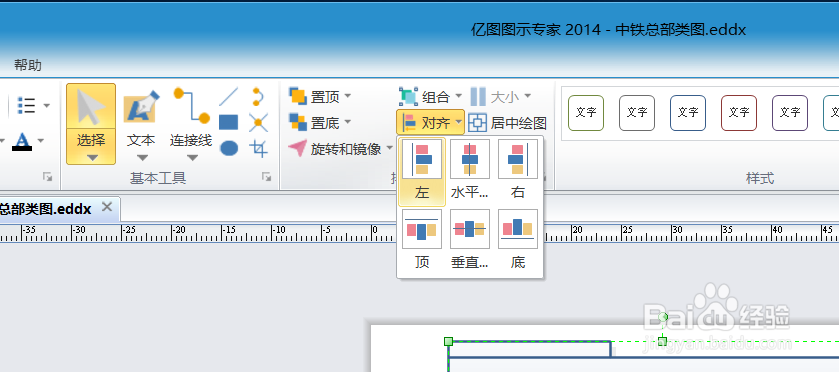Viewport: 839px width, 372px height.
Task: Switch to the 总部类图.eddx document tab
Action: tap(45, 209)
